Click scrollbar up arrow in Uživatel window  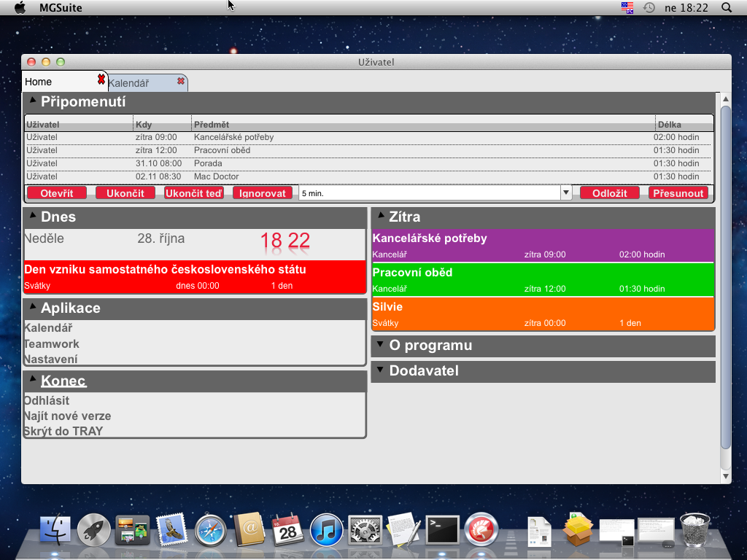pyautogui.click(x=726, y=99)
